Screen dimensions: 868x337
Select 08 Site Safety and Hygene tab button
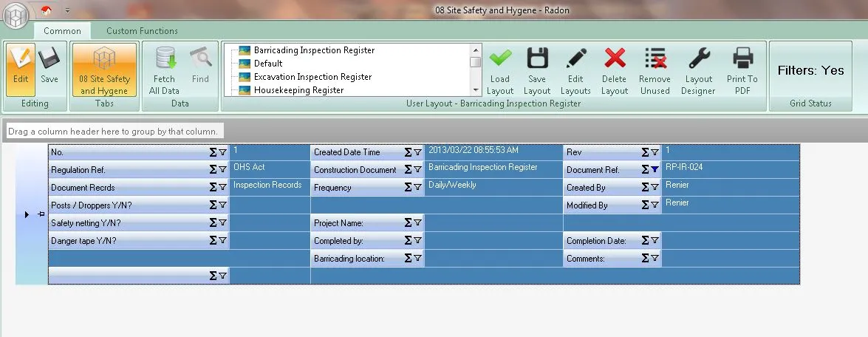(x=105, y=69)
